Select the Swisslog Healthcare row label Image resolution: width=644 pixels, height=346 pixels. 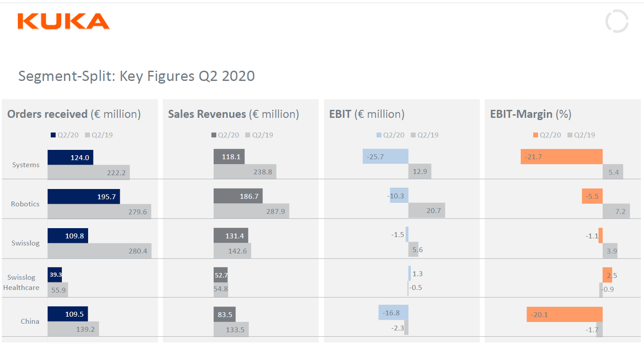[x=21, y=282]
